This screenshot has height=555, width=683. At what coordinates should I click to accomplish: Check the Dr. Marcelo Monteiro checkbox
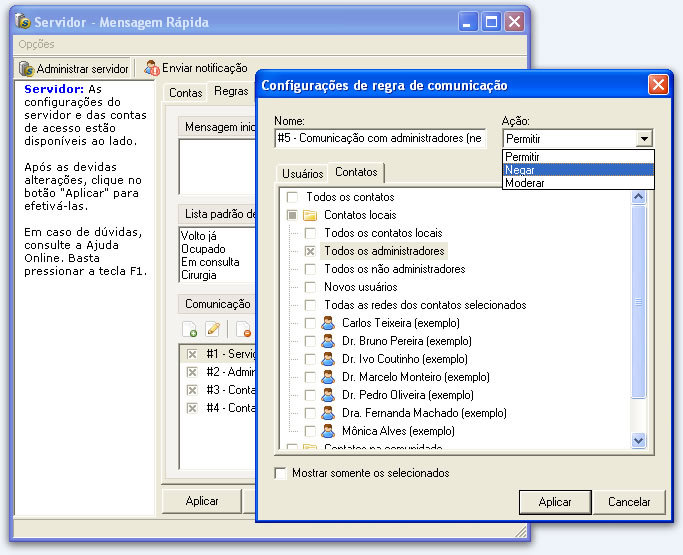[x=310, y=377]
